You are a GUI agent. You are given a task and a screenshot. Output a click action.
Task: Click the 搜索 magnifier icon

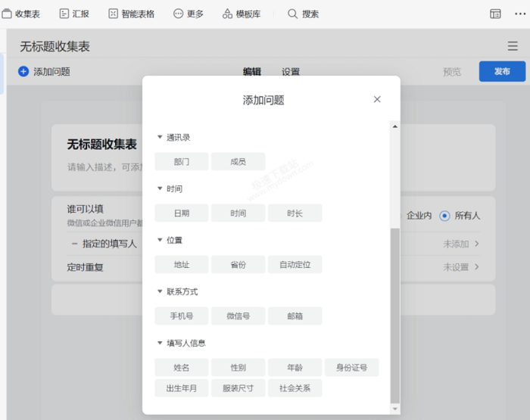(293, 14)
